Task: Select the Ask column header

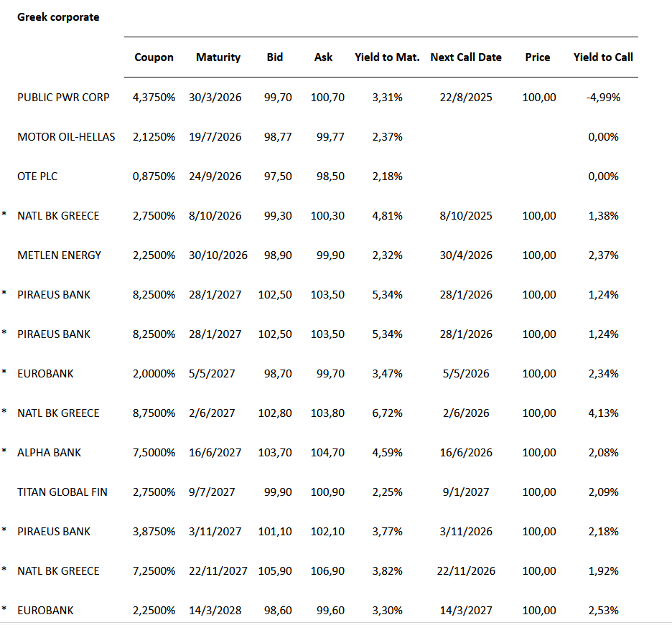Action: (323, 57)
